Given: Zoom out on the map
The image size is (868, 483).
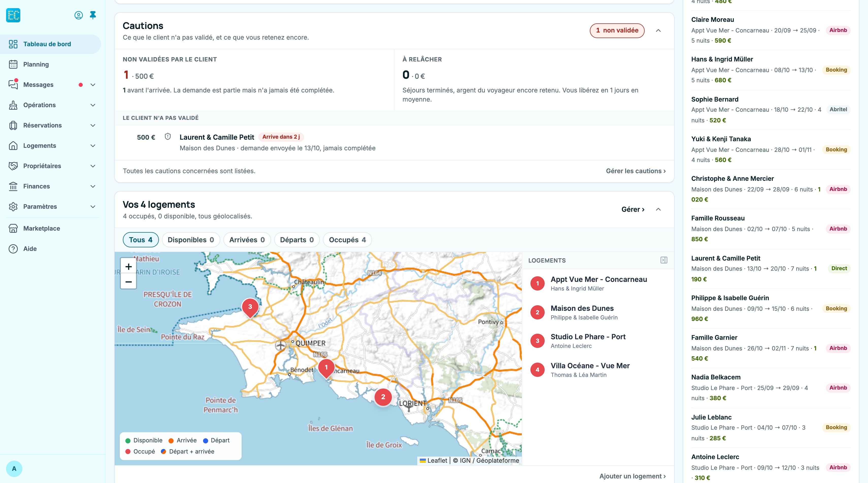Looking at the screenshot, I should click(128, 281).
